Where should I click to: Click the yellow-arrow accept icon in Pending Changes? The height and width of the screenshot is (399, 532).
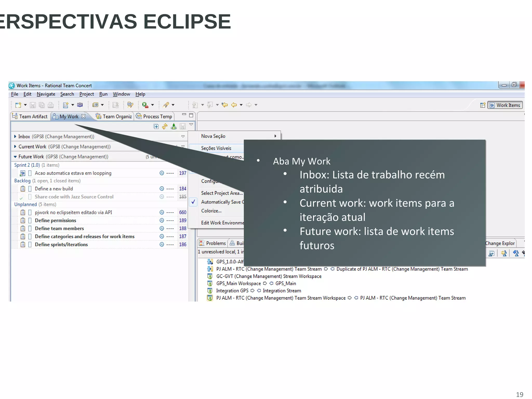coord(504,253)
